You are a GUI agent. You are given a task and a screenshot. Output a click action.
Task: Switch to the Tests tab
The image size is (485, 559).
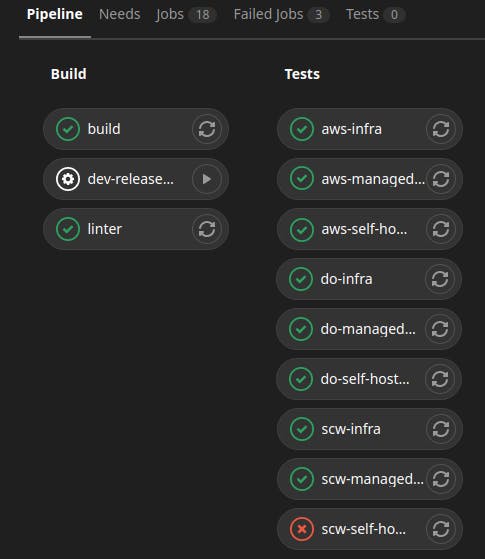[375, 15]
